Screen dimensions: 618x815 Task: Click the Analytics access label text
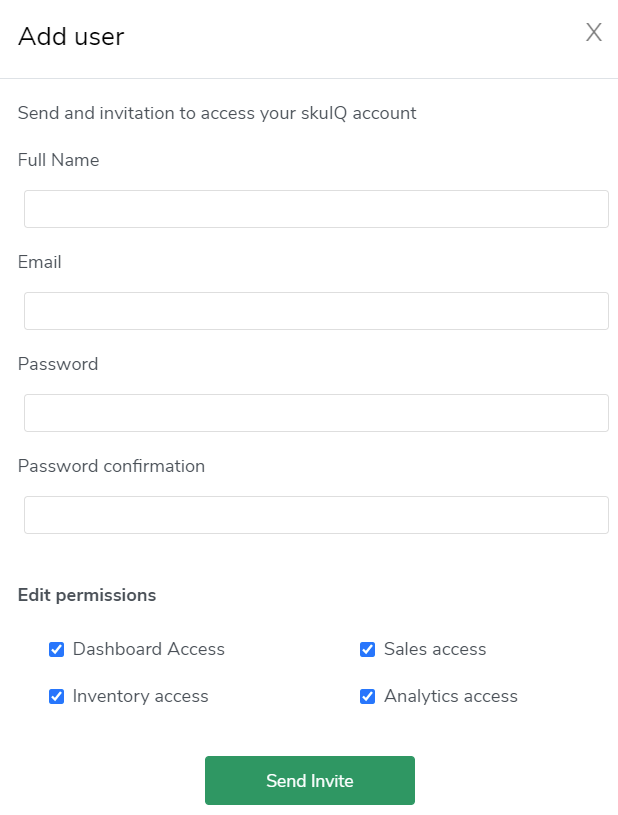point(451,696)
